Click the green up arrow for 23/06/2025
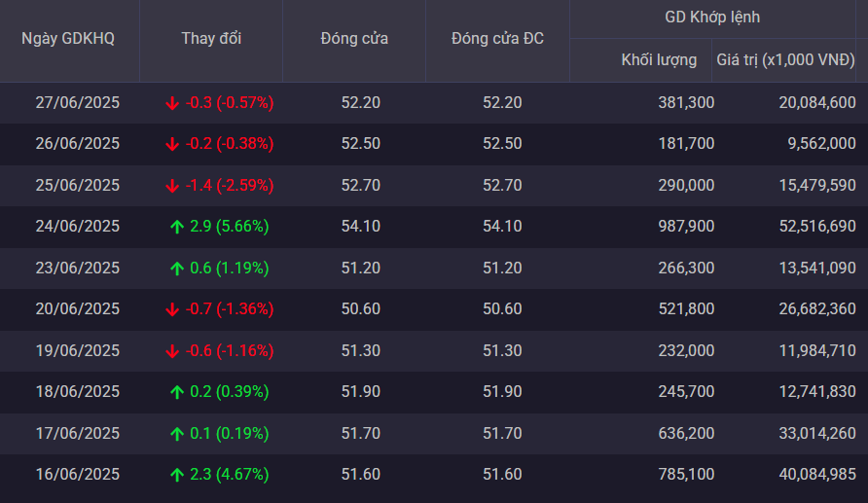868x503 pixels. tap(176, 269)
